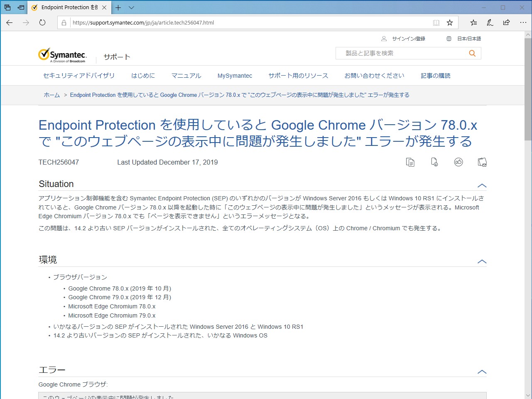Viewport: 532px width, 399px height.
Task: Go to ホーム via the breadcrumb link
Action: click(51, 95)
